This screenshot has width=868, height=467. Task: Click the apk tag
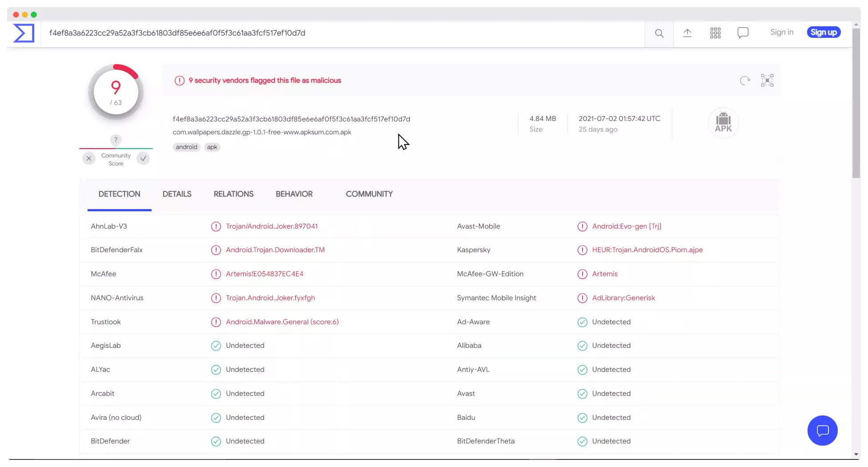212,147
